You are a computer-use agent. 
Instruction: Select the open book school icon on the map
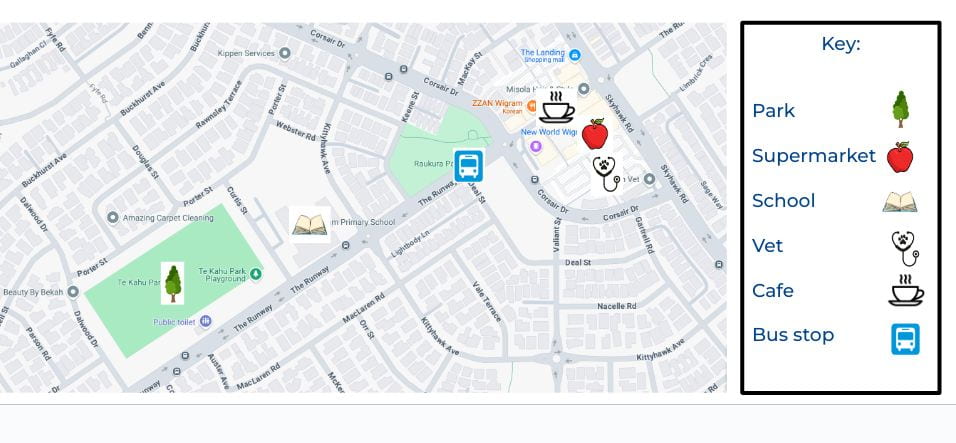coord(310,225)
